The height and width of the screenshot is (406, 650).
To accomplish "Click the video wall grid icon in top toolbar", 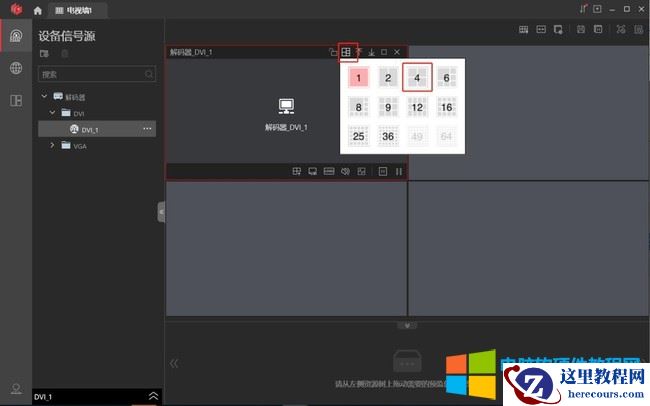I will (x=524, y=29).
